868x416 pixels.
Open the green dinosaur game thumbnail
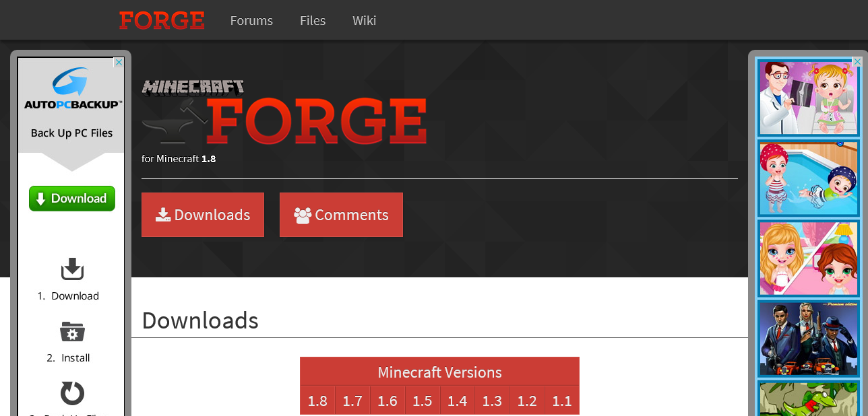[808, 398]
